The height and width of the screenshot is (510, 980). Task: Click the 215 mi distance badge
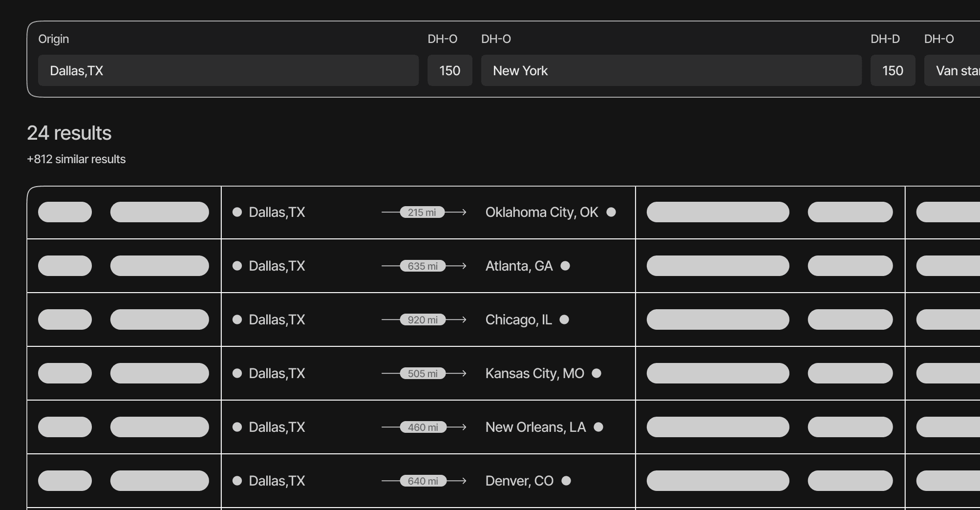[x=422, y=212]
